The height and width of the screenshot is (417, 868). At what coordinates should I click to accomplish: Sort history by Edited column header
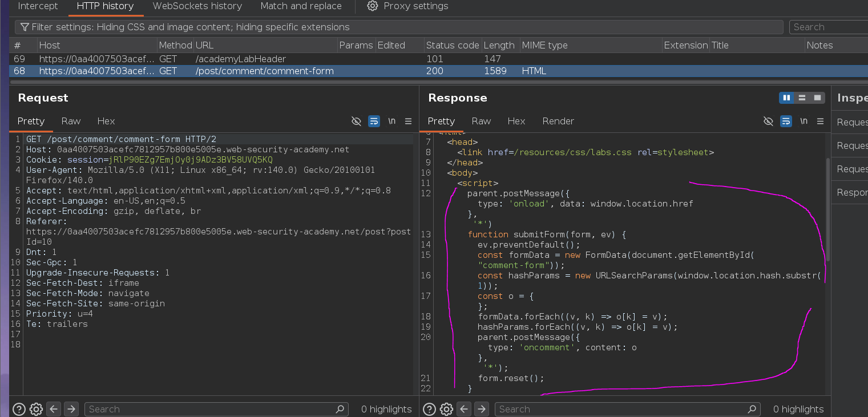pyautogui.click(x=399, y=45)
